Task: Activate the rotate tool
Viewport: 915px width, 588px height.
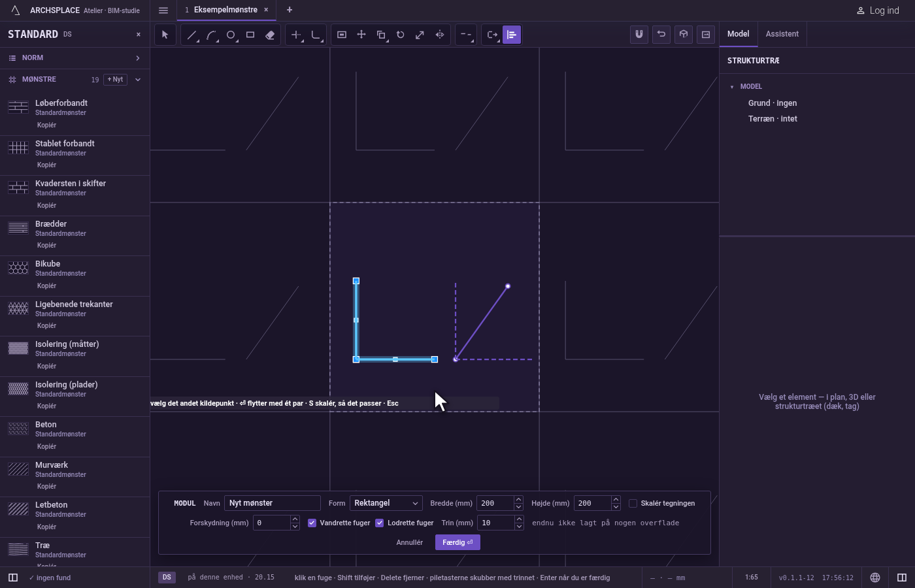Action: [401, 35]
